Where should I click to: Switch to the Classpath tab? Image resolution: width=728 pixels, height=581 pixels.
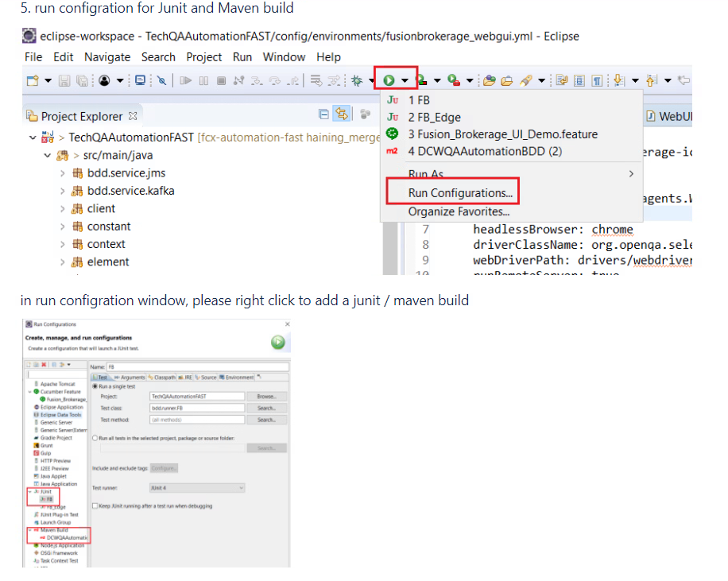tap(162, 378)
